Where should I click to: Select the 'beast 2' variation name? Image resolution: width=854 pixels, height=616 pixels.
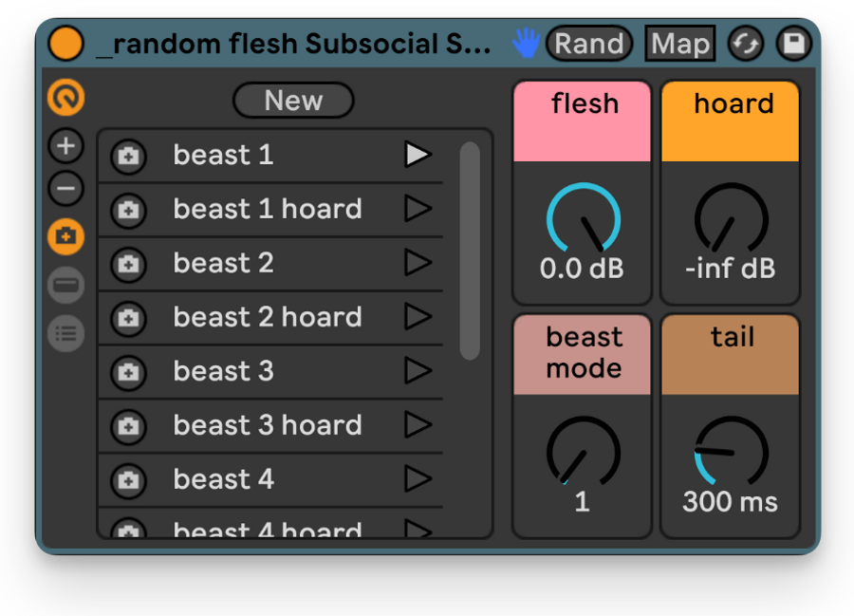(223, 263)
